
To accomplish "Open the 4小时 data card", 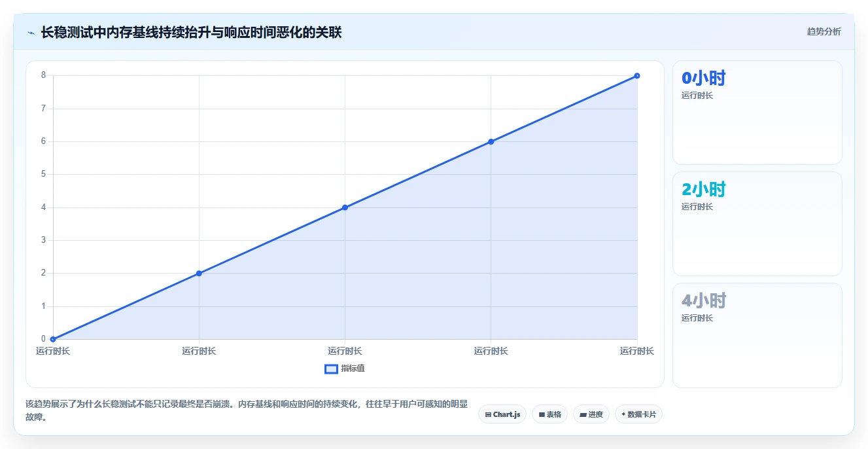I will (x=757, y=335).
